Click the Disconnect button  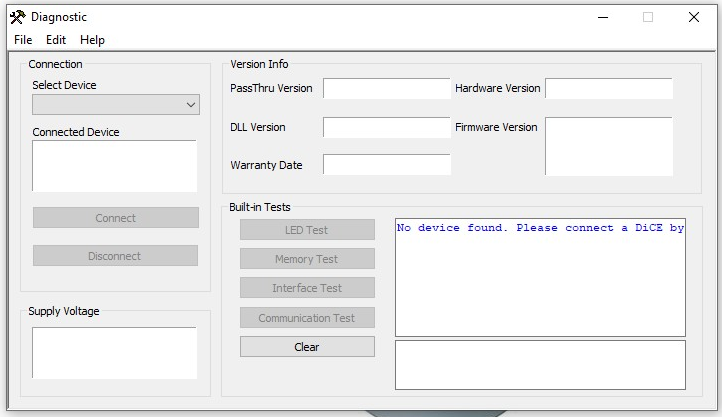pos(115,256)
